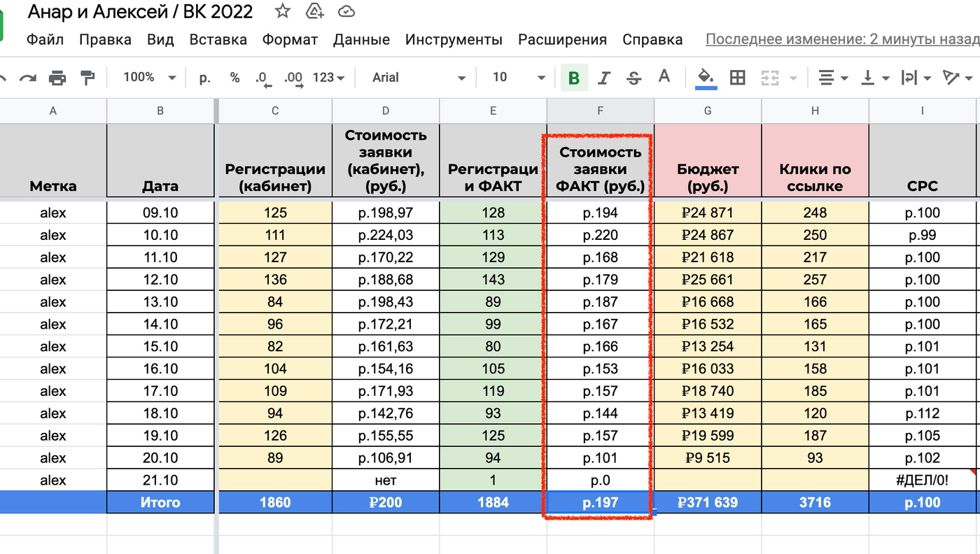The height and width of the screenshot is (554, 980).
Task: Open the Данные menu
Action: 361,40
